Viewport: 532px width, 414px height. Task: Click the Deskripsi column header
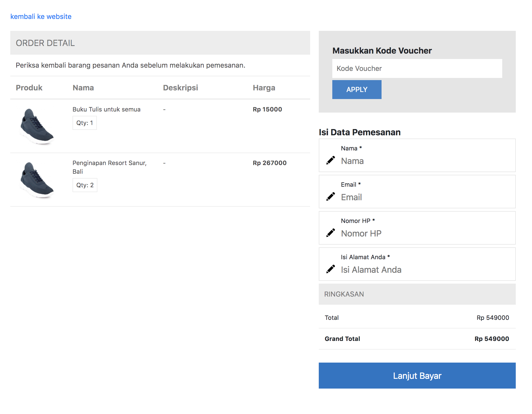pyautogui.click(x=180, y=88)
